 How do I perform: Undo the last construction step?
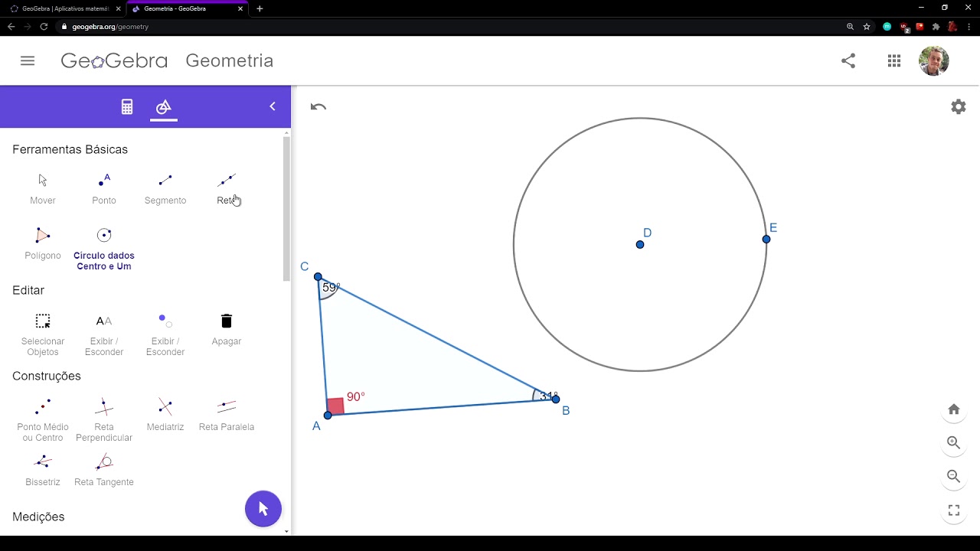coord(318,107)
